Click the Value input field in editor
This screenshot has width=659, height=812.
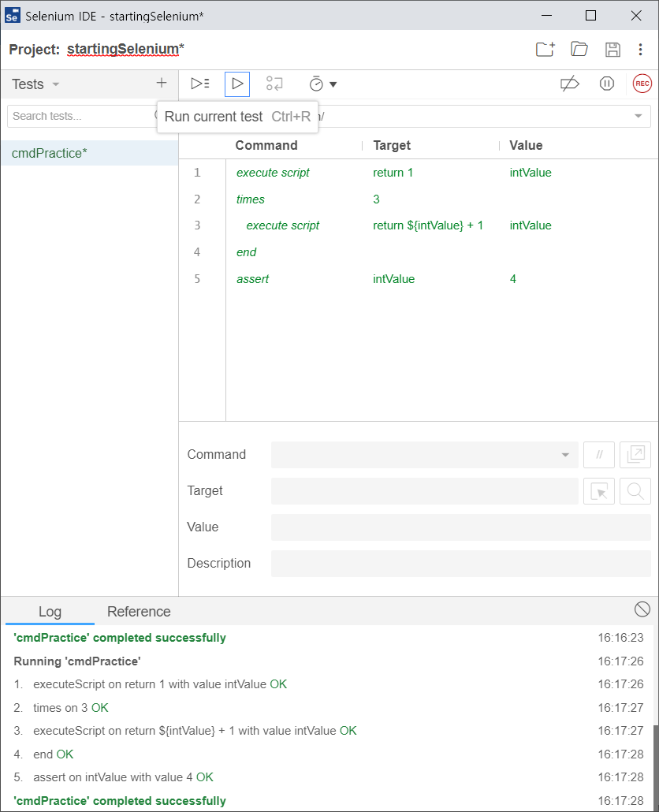pos(460,527)
